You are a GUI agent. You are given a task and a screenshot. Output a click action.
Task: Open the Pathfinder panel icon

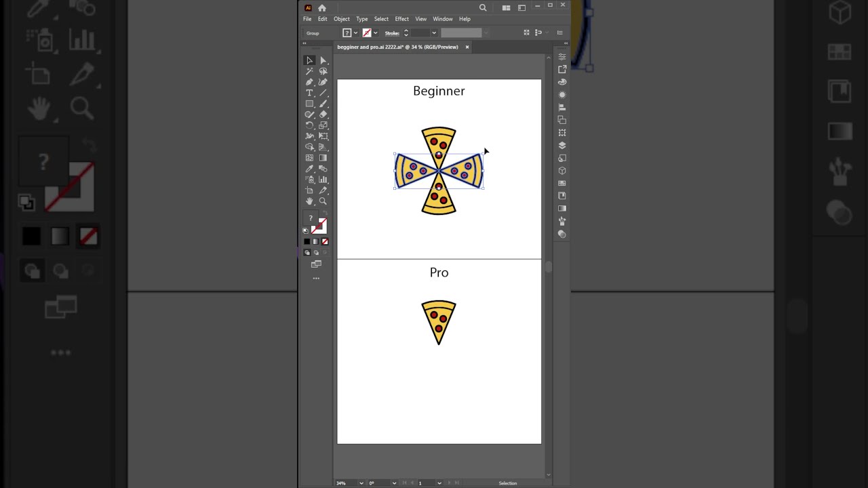(x=562, y=120)
